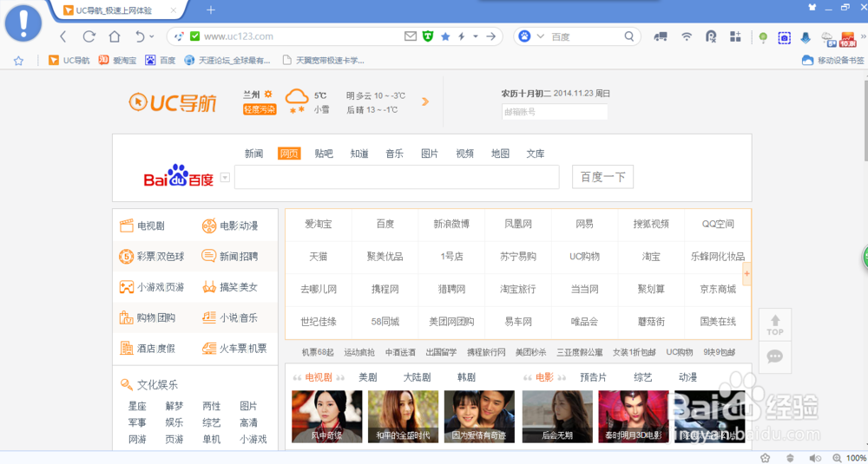Open the bookmarks star at bookmarks bar

click(18, 61)
